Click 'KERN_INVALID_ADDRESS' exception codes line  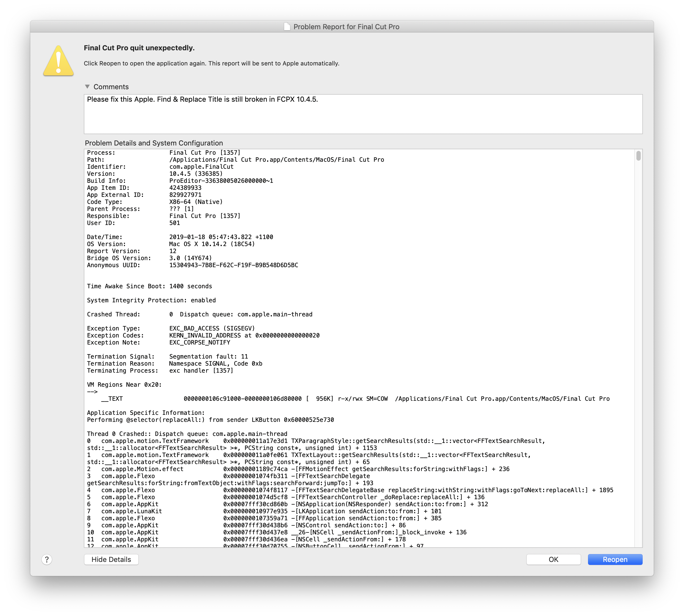pyautogui.click(x=203, y=335)
